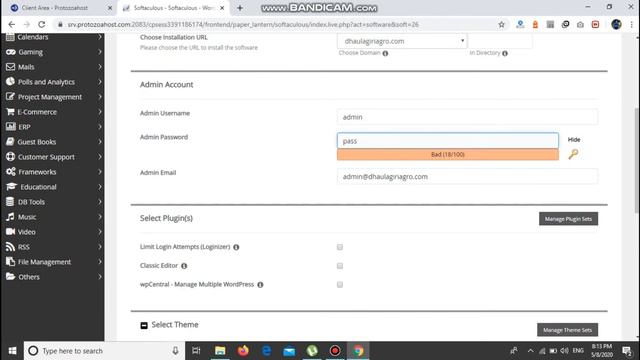This screenshot has width=640, height=360.
Task: Click the File Management icon
Action: coord(11,262)
